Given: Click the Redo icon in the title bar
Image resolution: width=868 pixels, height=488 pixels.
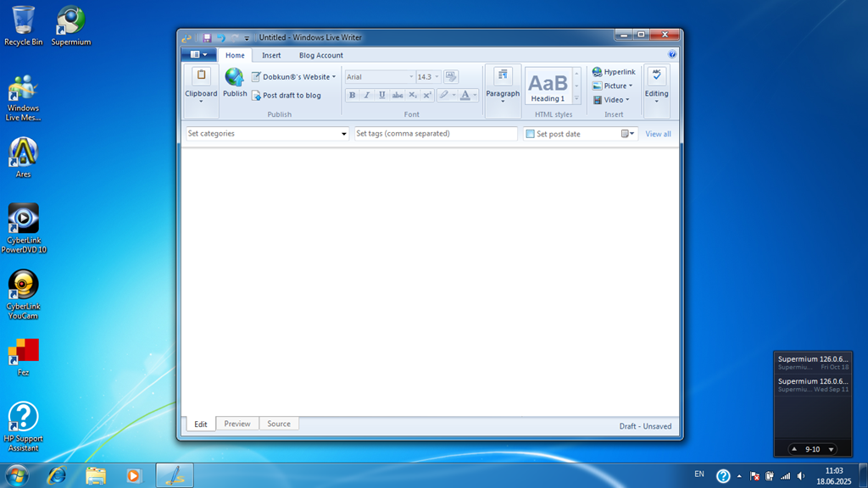Looking at the screenshot, I should coord(235,37).
